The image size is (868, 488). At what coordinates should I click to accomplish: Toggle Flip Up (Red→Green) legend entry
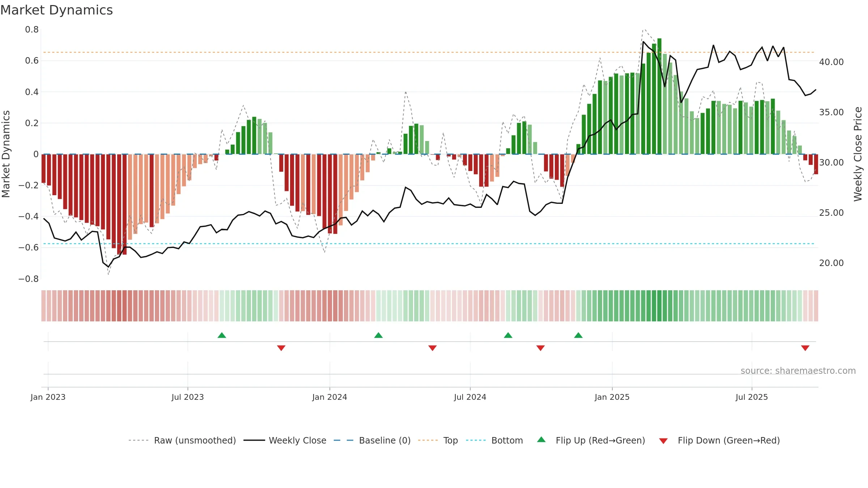coord(591,440)
